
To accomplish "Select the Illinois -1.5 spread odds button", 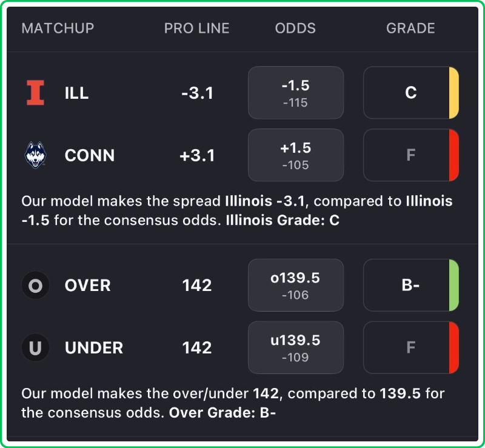I will pyautogui.click(x=295, y=93).
